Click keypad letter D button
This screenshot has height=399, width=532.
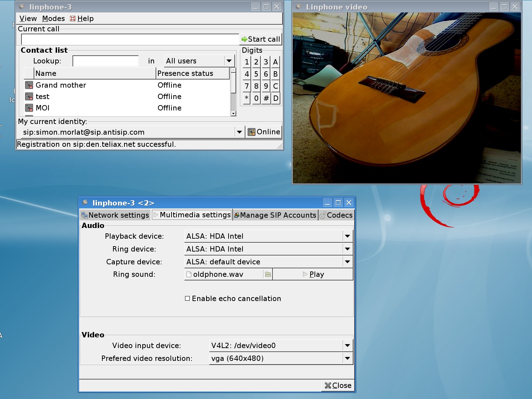[x=275, y=98]
